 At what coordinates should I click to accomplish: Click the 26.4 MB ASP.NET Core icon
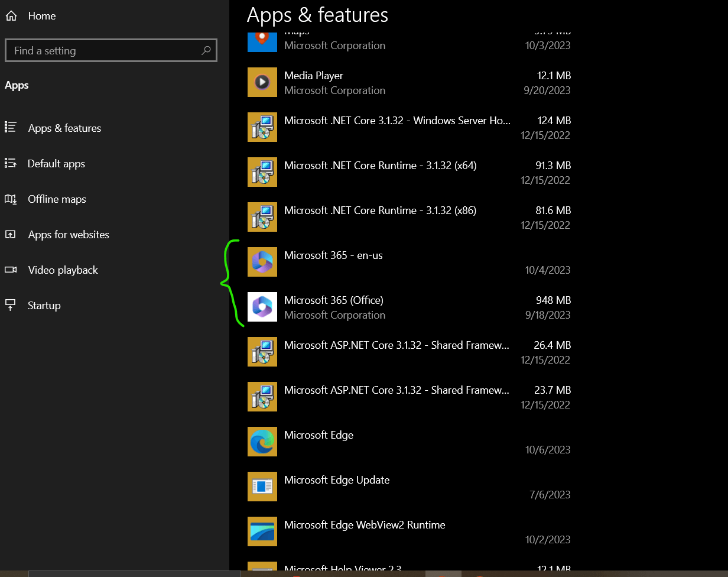pyautogui.click(x=262, y=352)
